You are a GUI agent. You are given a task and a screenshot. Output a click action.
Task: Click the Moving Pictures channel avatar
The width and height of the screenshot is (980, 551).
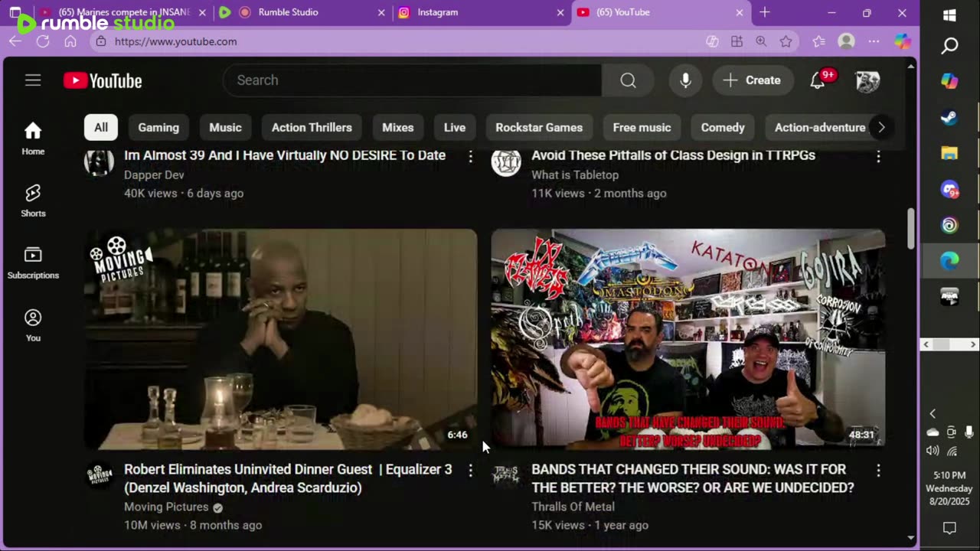tap(99, 476)
